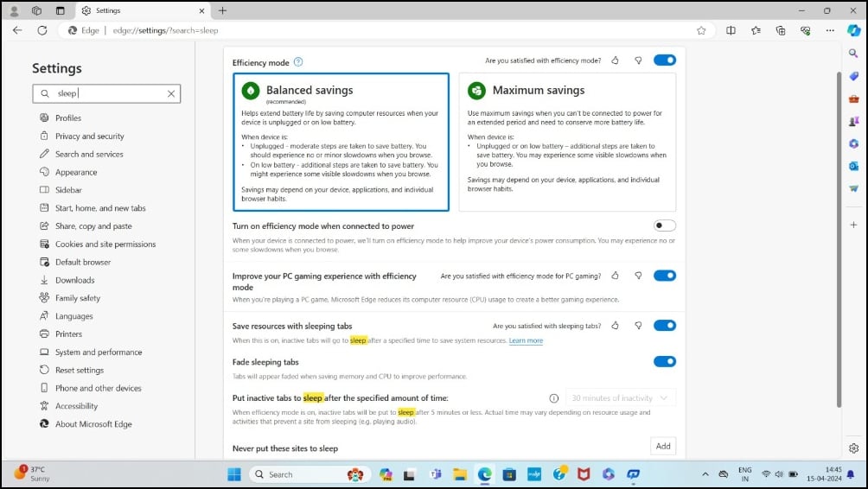Close the Settings tab
868x489 pixels.
tap(201, 10)
